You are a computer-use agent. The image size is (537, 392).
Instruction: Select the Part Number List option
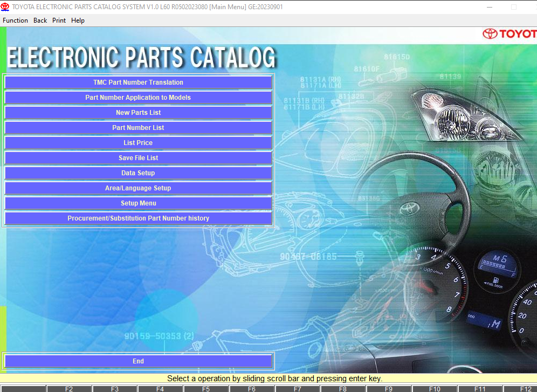tap(138, 127)
